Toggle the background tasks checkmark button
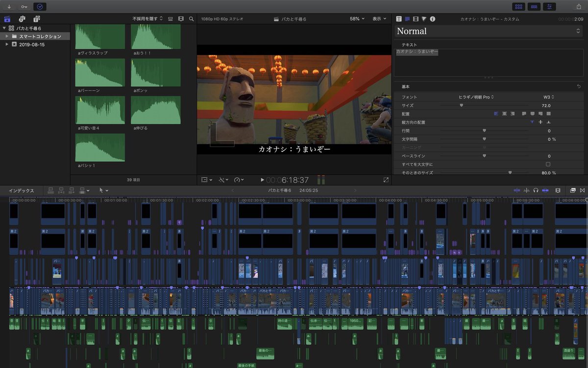Image resolution: width=588 pixels, height=368 pixels. click(x=40, y=6)
